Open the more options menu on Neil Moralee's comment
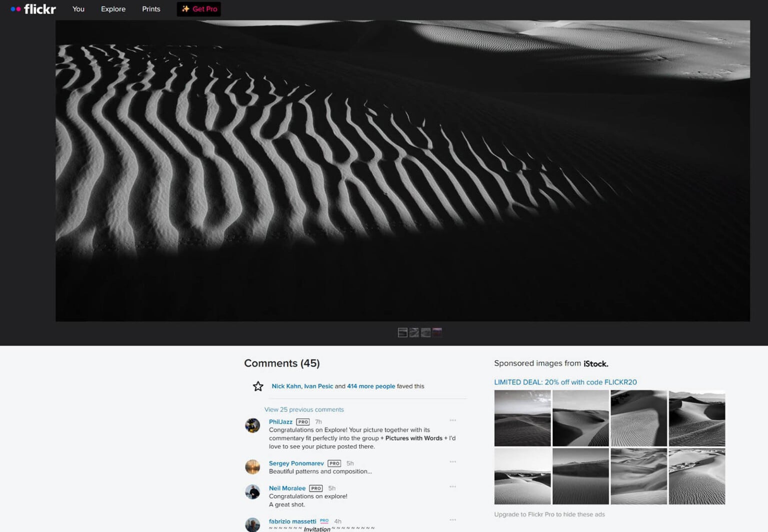The width and height of the screenshot is (768, 532). click(x=452, y=487)
